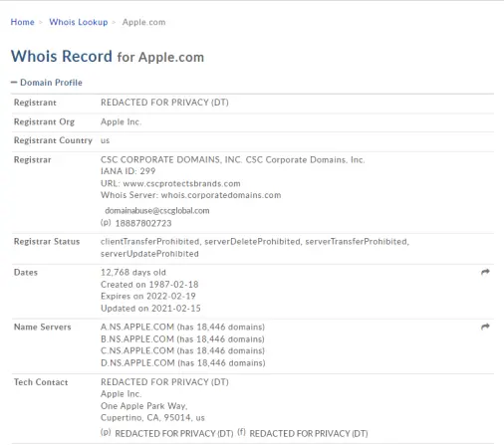Click the Whois Server whois.corporatedomains.com line

pos(190,195)
